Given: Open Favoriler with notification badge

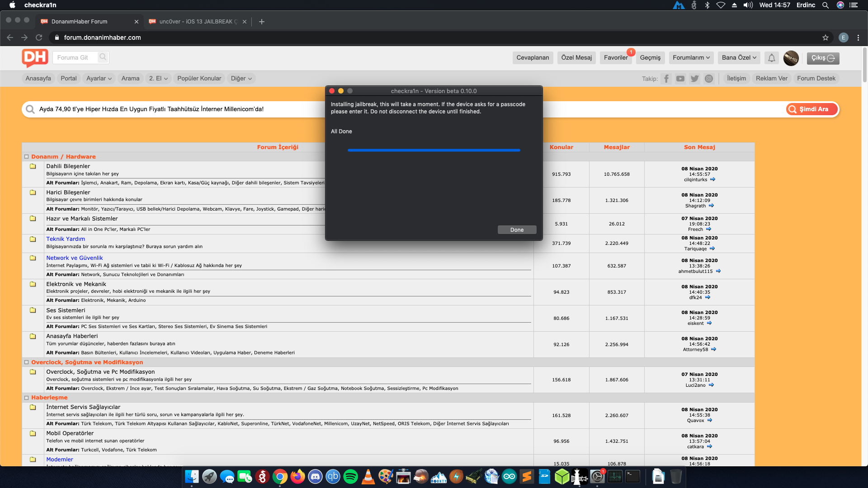Looking at the screenshot, I should click(x=616, y=58).
